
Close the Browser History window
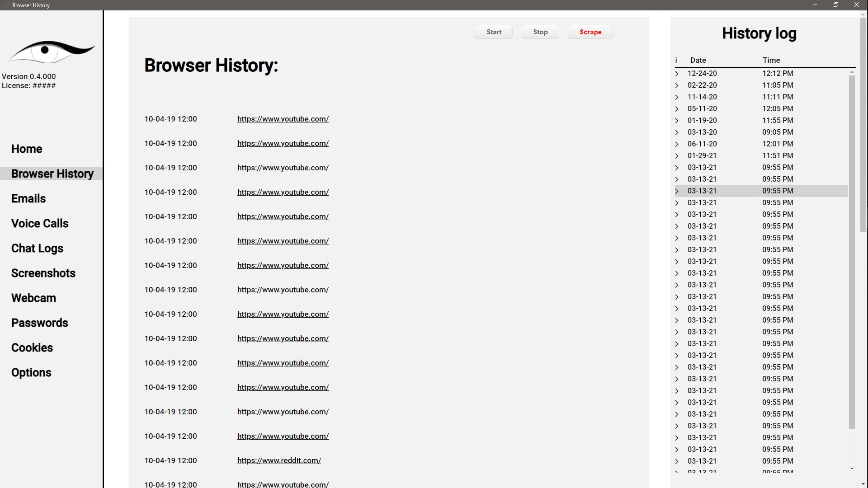[x=857, y=5]
